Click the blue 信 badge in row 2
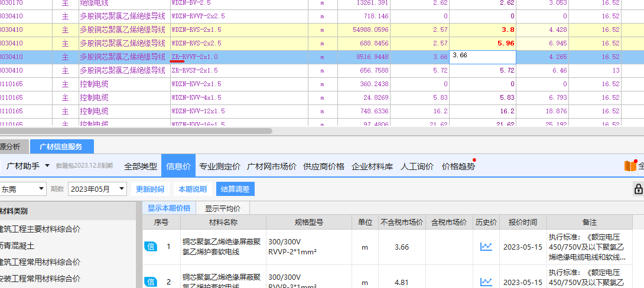644x288 pixels. (150, 282)
